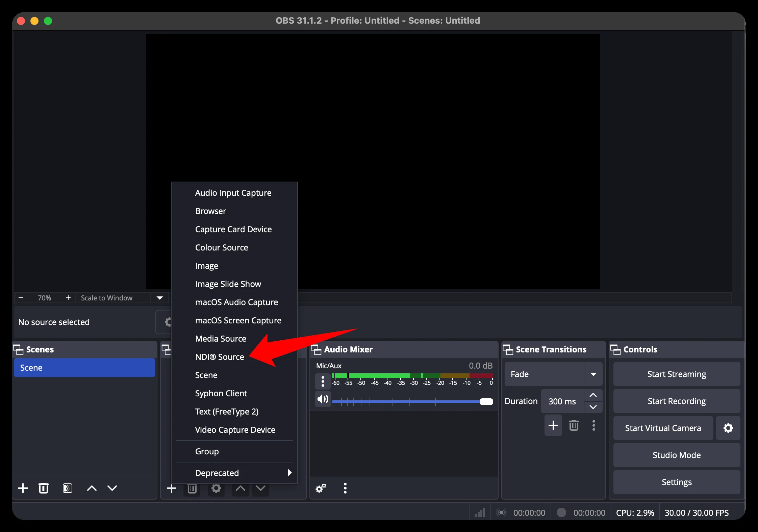Move scene up with the up arrow
The image size is (758, 532).
92,488
